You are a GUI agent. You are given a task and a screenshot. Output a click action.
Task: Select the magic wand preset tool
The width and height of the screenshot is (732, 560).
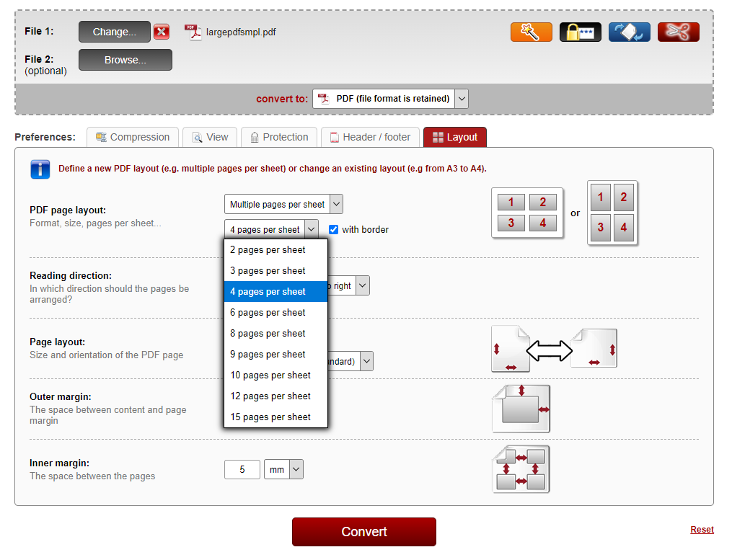coord(531,32)
